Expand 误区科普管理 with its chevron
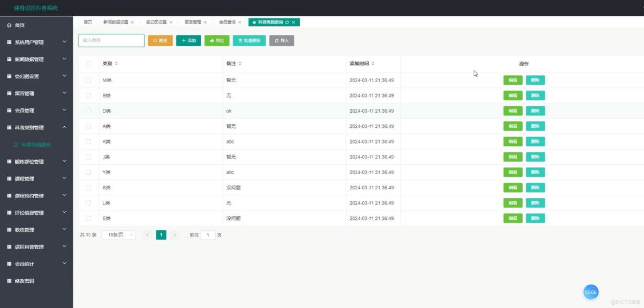644x308 pixels. pyautogui.click(x=65, y=247)
